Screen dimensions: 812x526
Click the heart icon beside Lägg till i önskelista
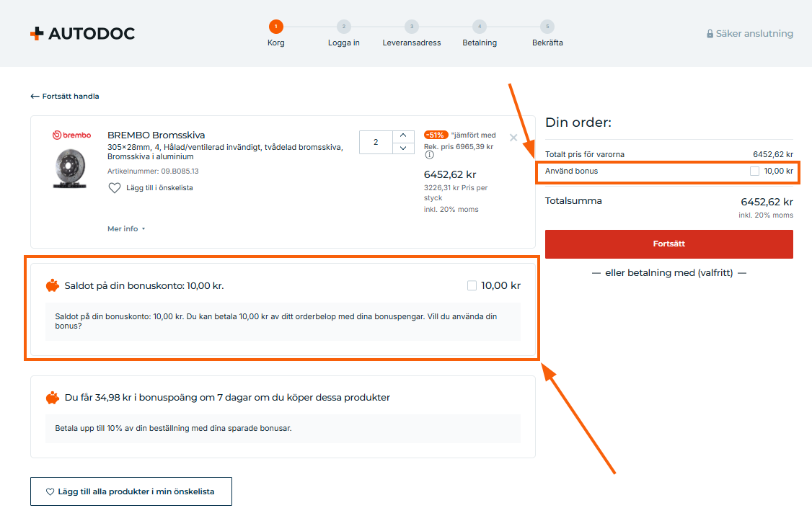tap(114, 188)
